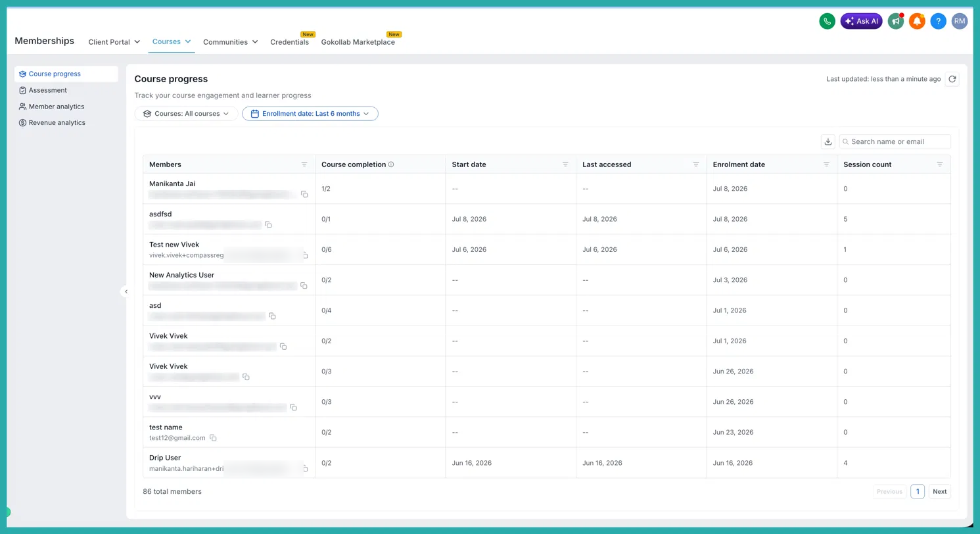The height and width of the screenshot is (534, 980).
Task: Click the 0/6 course completion value
Action: pos(326,250)
